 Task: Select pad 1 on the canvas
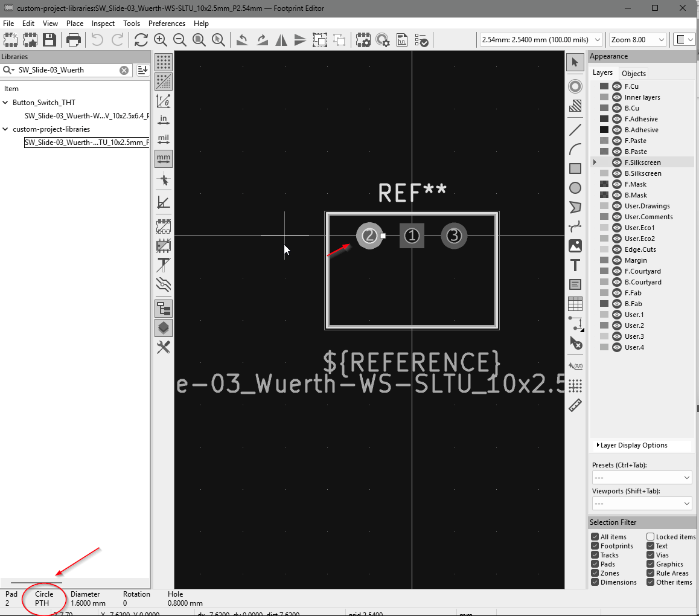pyautogui.click(x=412, y=236)
